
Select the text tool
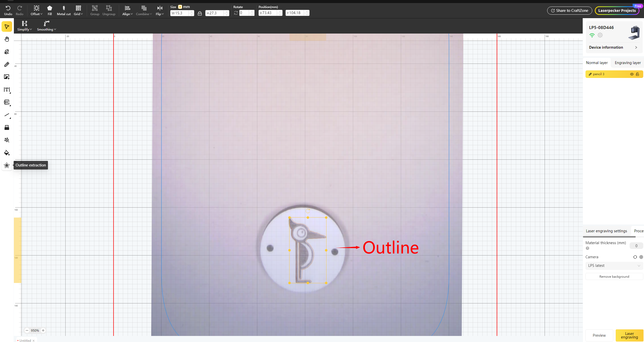coord(7,90)
